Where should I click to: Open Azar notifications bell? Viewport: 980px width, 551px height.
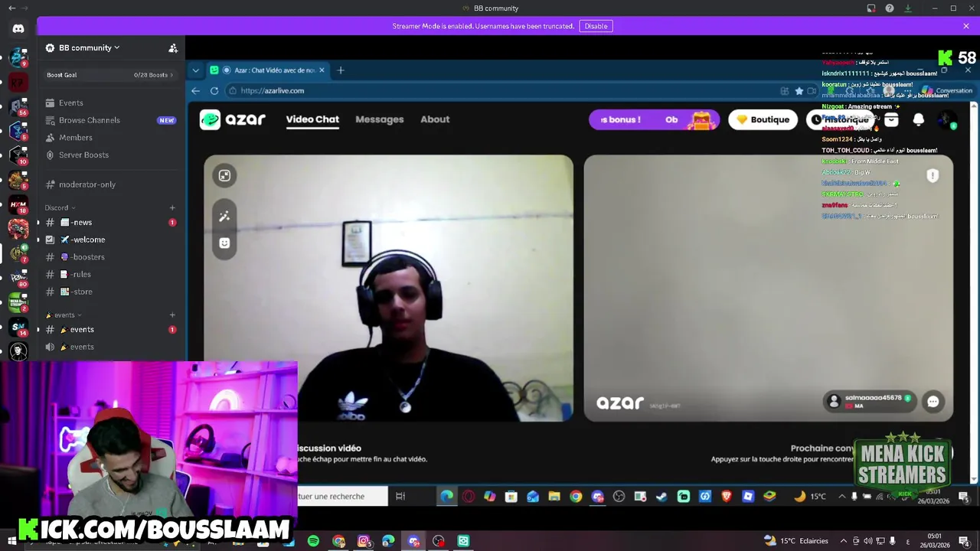(x=919, y=119)
